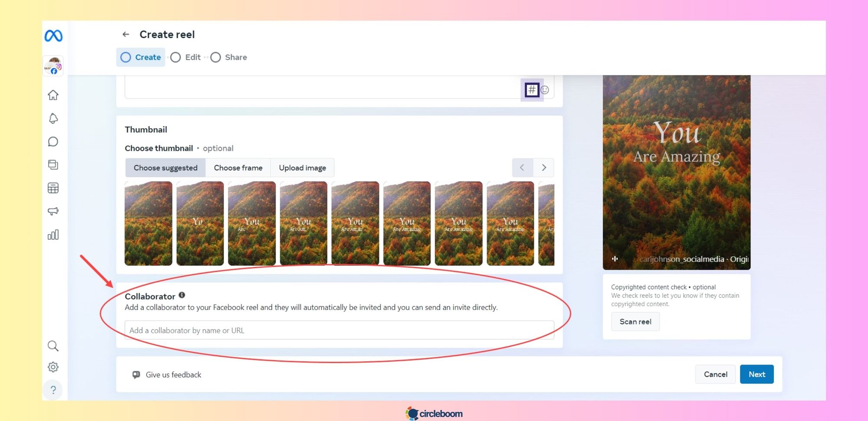Open the emoji picker icon
868x421 pixels.
pyautogui.click(x=546, y=90)
